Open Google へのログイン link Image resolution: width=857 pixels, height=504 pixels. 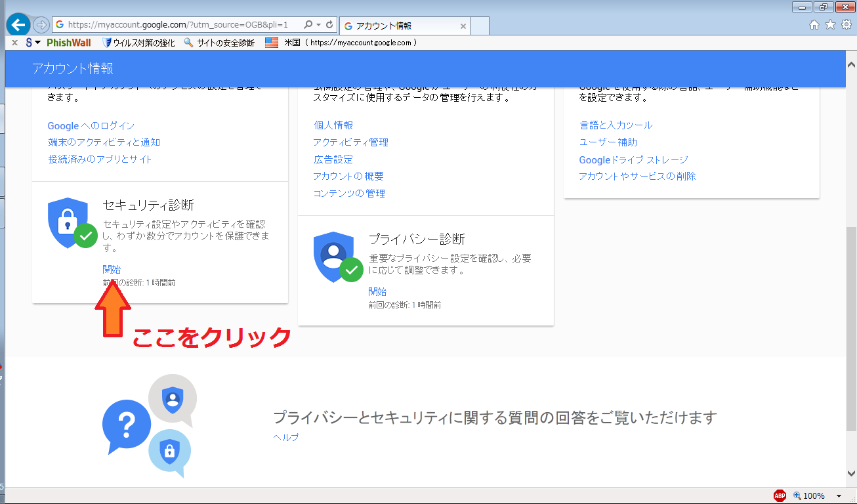91,125
